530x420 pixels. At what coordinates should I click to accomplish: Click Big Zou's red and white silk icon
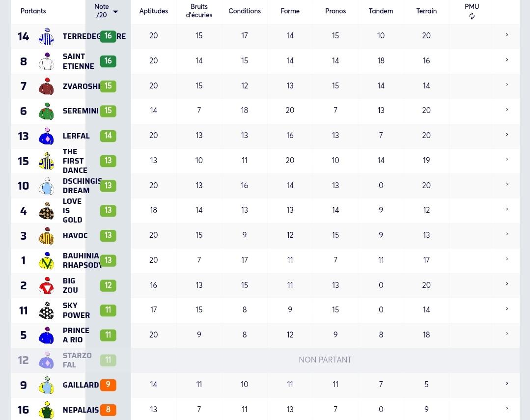46,285
